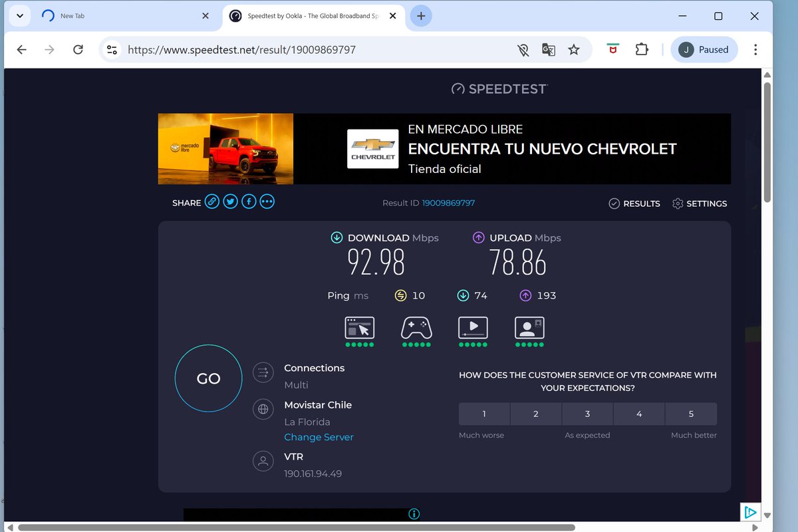The width and height of the screenshot is (798, 532).
Task: Open a new browser tab with plus button
Action: 421,16
